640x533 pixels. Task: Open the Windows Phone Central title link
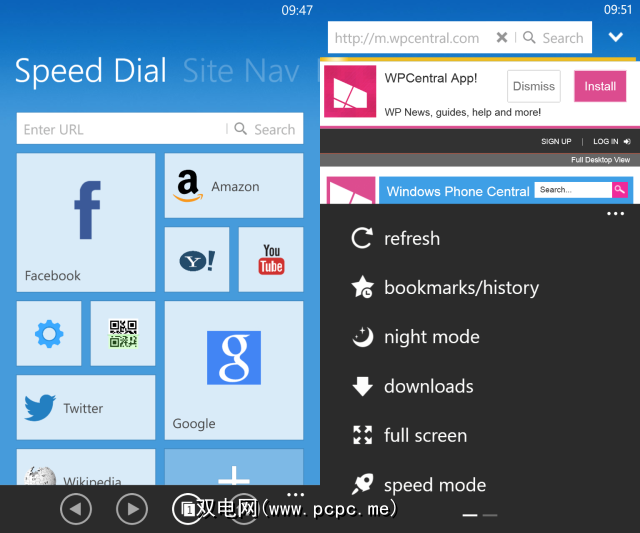pos(458,191)
